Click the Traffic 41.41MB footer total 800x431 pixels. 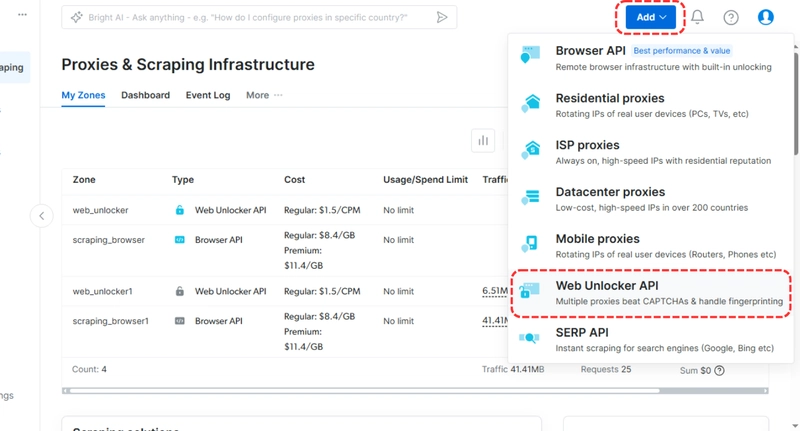coord(513,369)
